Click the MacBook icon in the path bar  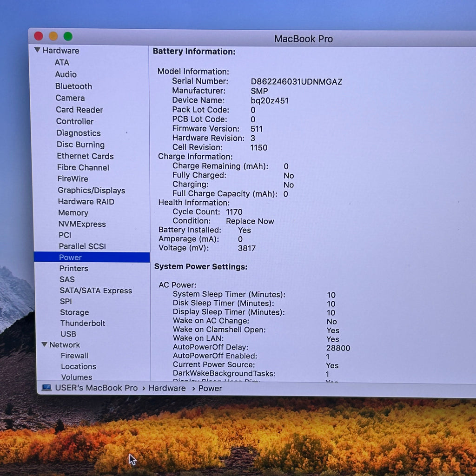pos(46,388)
